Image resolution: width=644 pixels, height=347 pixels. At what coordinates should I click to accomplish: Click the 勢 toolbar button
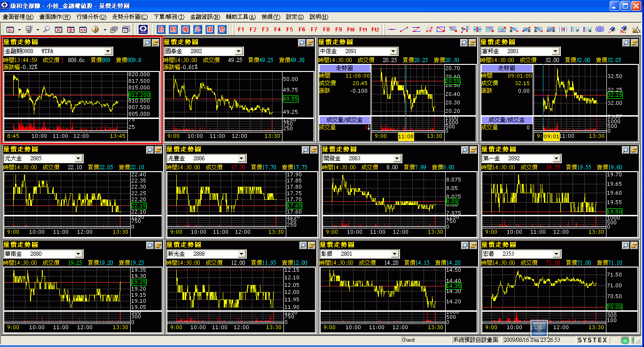click(x=222, y=29)
